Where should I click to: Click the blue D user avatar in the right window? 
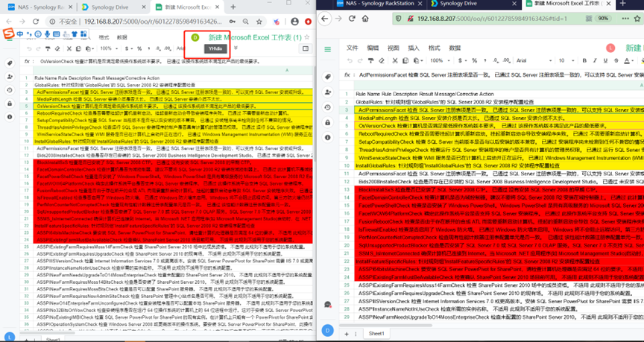pos(327,331)
